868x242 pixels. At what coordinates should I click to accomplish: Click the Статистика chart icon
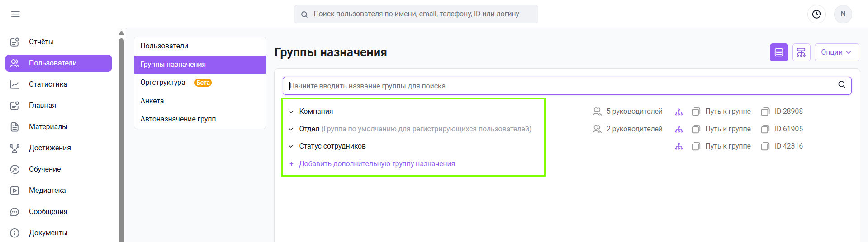pyautogui.click(x=14, y=84)
